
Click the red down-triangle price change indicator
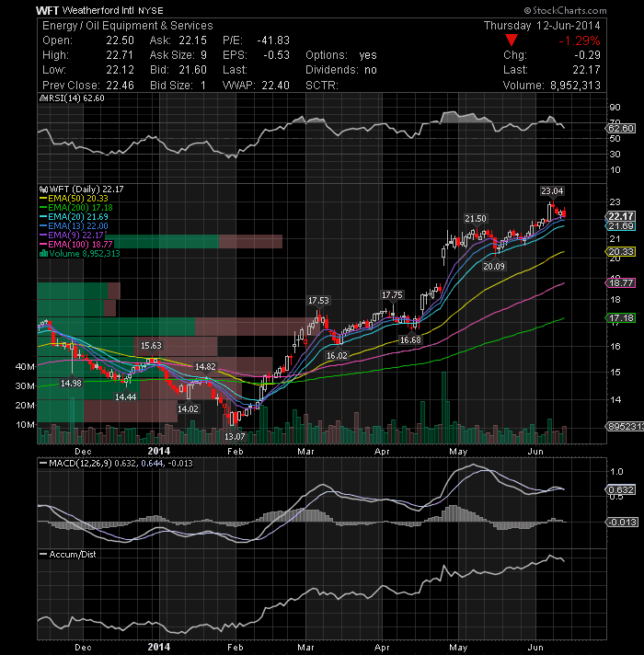512,40
